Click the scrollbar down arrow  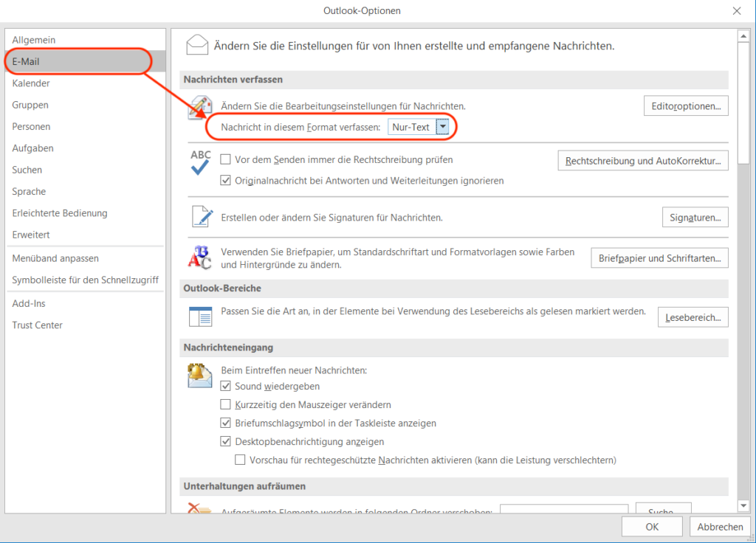pos(743,505)
